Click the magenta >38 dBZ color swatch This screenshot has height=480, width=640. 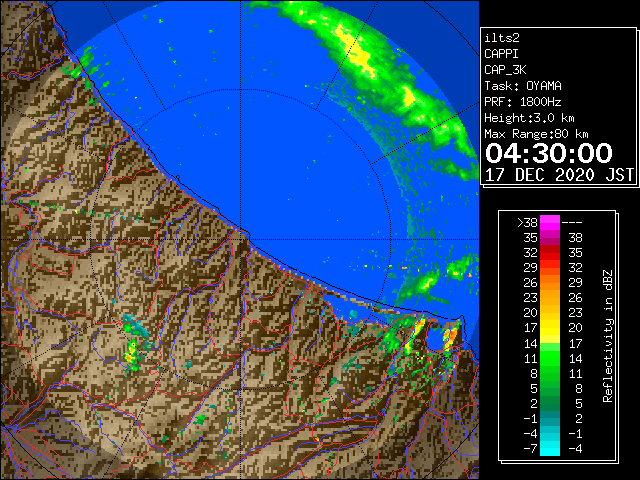550,222
